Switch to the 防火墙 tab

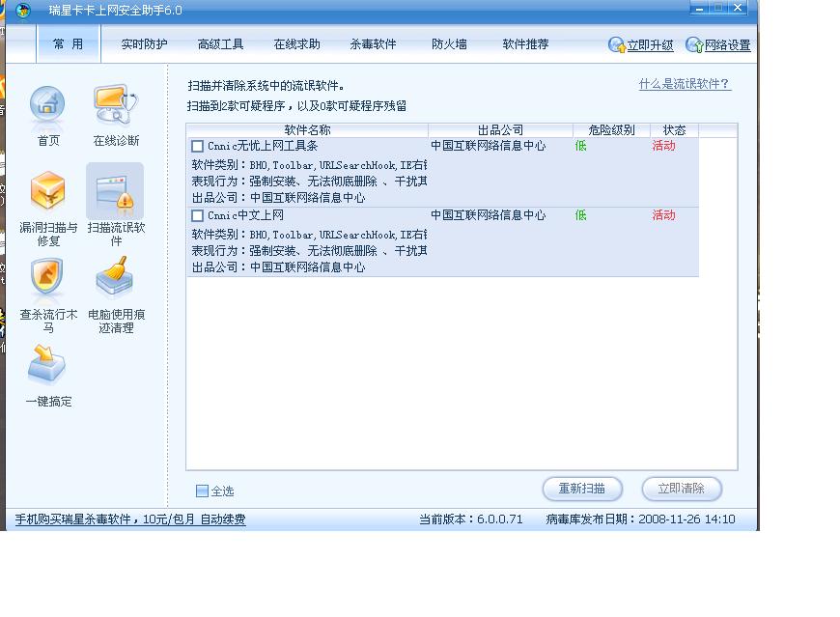pyautogui.click(x=449, y=43)
